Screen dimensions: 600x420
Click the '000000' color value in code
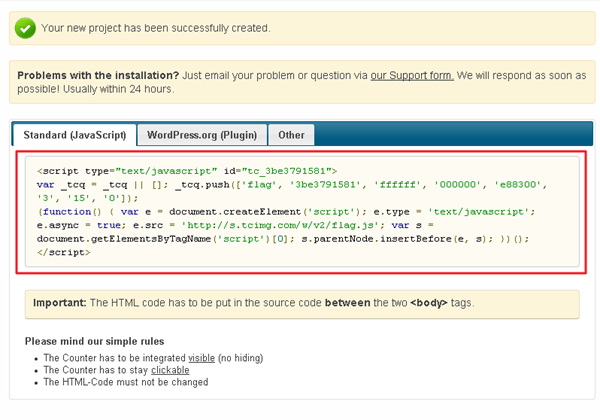pos(457,185)
